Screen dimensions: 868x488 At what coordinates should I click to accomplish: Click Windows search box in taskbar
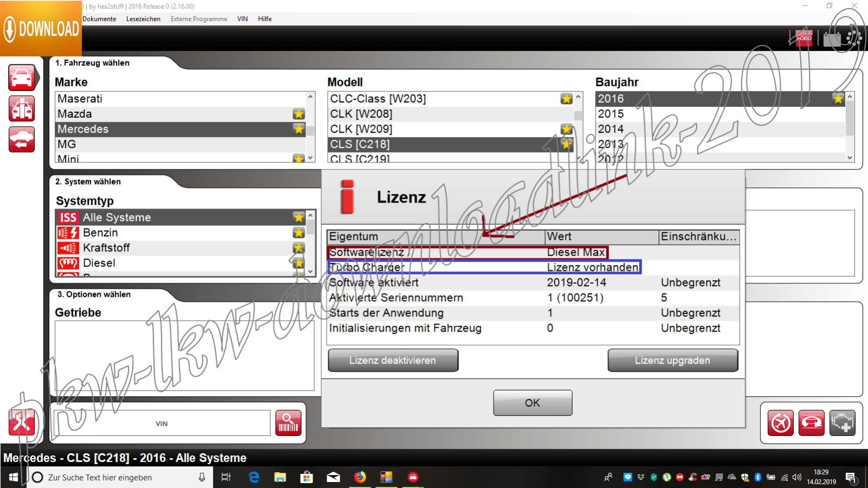pyautogui.click(x=119, y=477)
